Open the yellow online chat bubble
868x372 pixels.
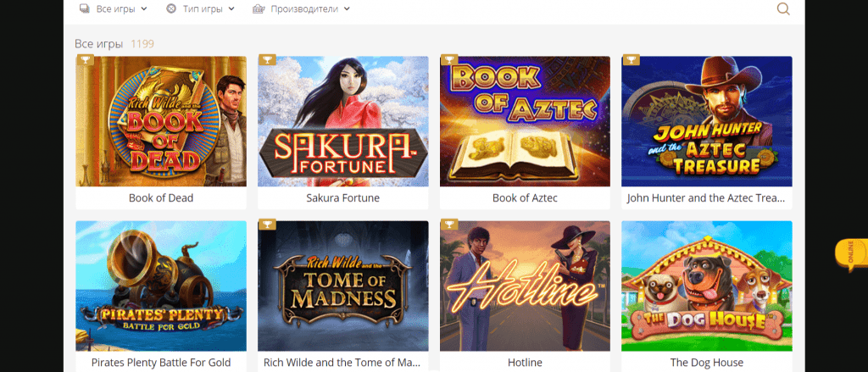851,255
